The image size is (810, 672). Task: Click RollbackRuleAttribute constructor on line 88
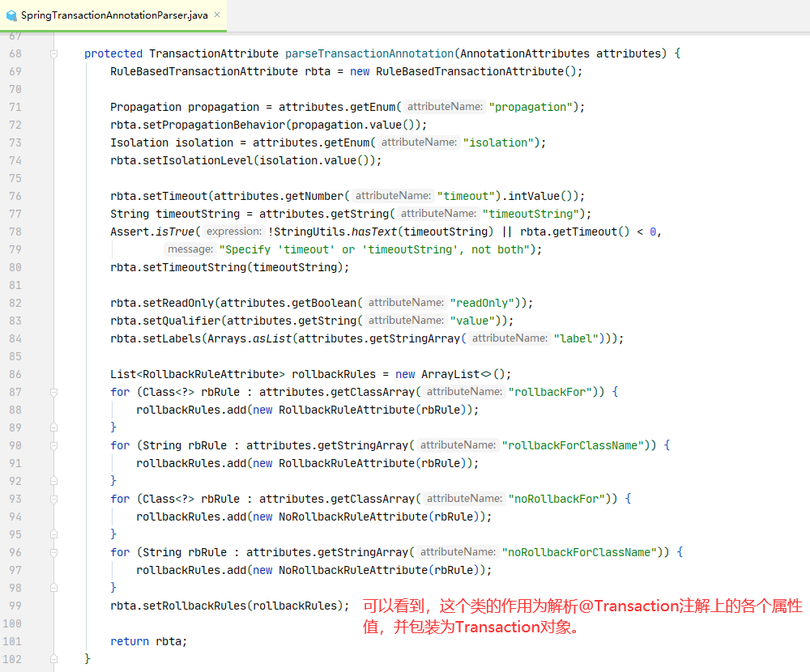pyautogui.click(x=347, y=410)
